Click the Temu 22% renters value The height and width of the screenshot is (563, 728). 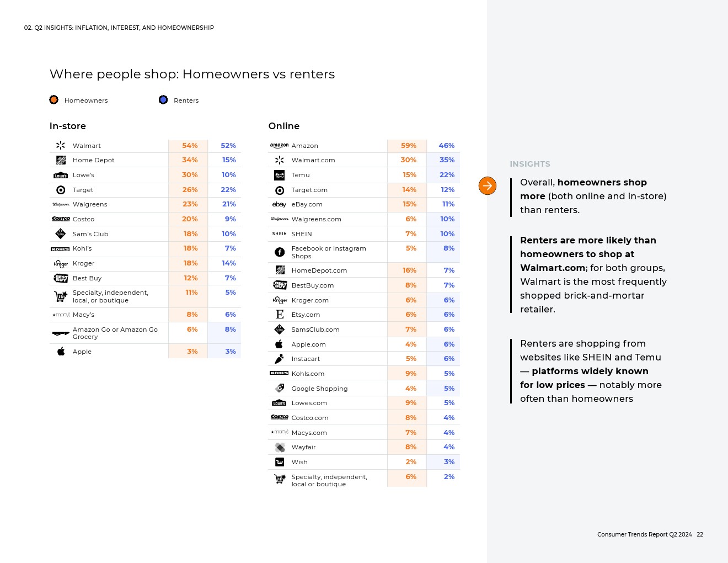(x=447, y=175)
